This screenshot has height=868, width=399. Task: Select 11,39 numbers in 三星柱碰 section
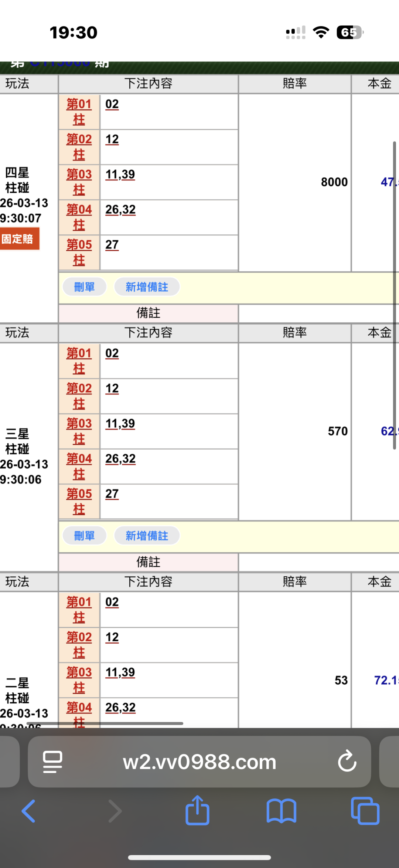[120, 424]
